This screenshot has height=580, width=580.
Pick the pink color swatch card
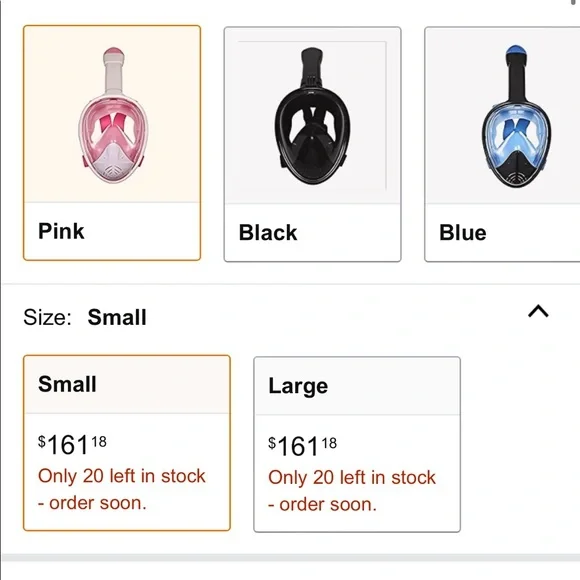point(112,143)
